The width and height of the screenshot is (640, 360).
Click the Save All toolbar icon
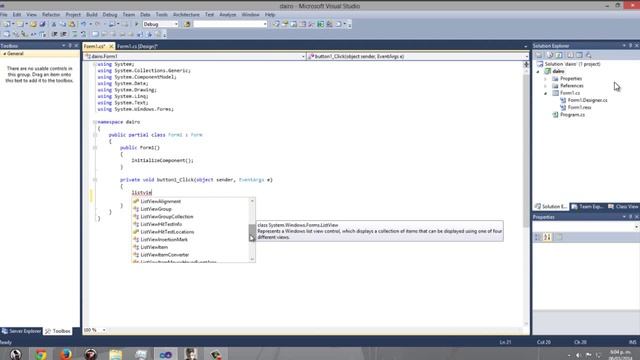(x=42, y=24)
